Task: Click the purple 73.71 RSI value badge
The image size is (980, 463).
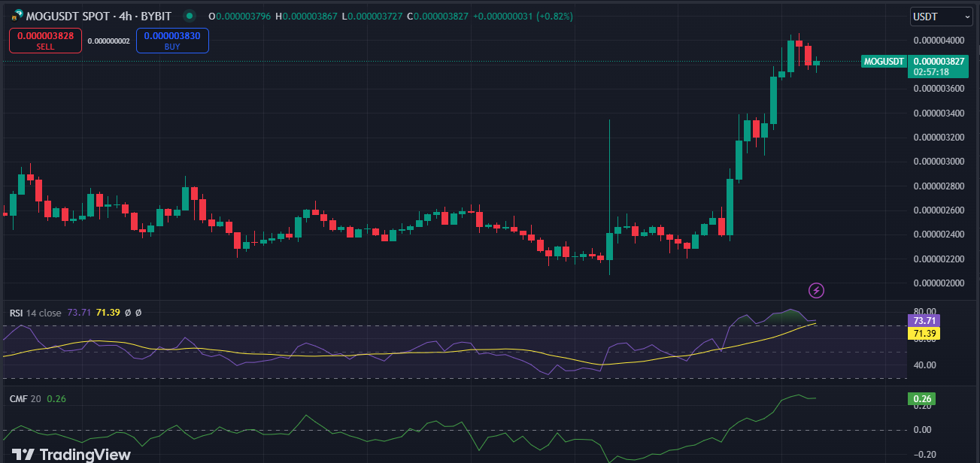Action: [x=924, y=320]
